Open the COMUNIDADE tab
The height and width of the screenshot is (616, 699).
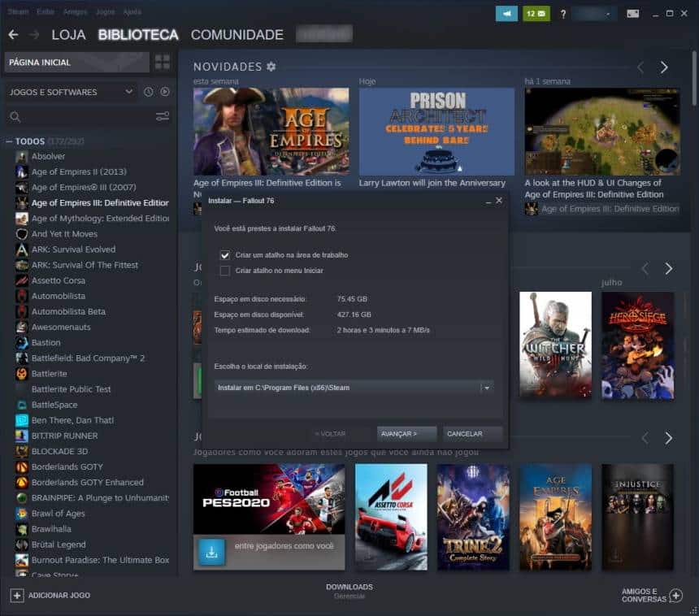tap(237, 35)
